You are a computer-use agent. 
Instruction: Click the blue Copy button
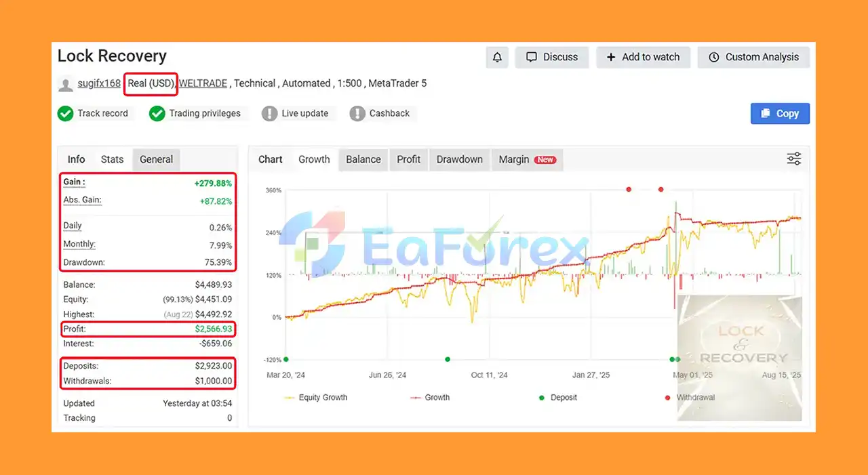point(780,113)
